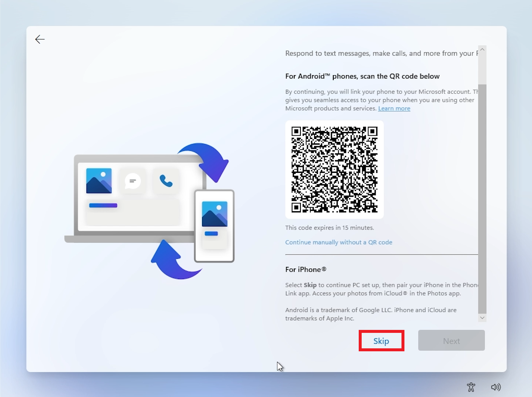Open the accessibility options icon
Screen dimensions: 532x397
471,387
